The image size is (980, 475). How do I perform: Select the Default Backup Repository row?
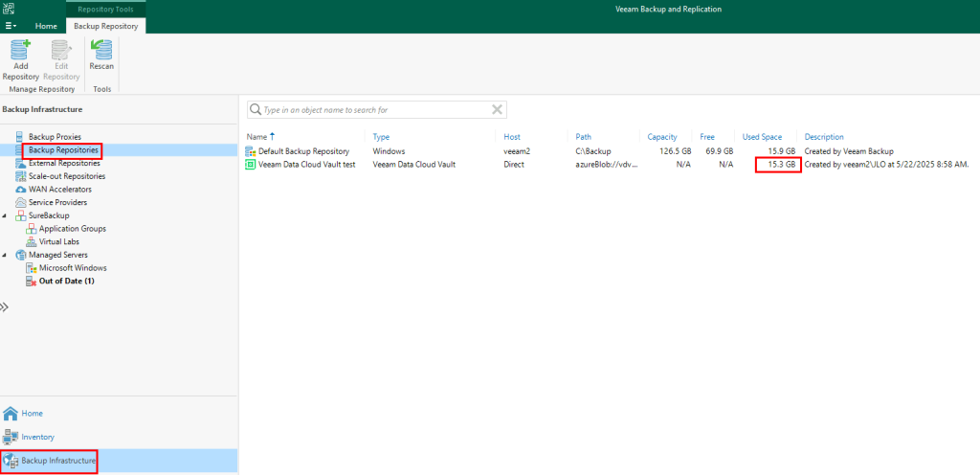pos(610,151)
